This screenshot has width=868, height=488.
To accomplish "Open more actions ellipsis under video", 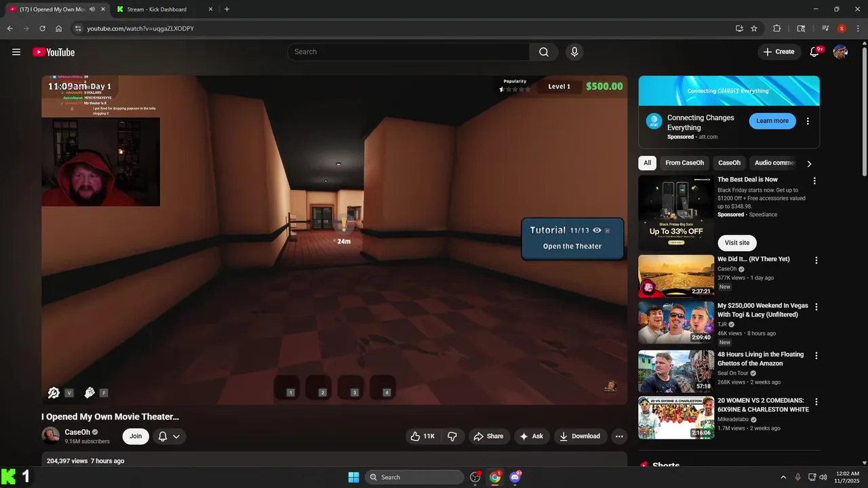I will click(619, 436).
